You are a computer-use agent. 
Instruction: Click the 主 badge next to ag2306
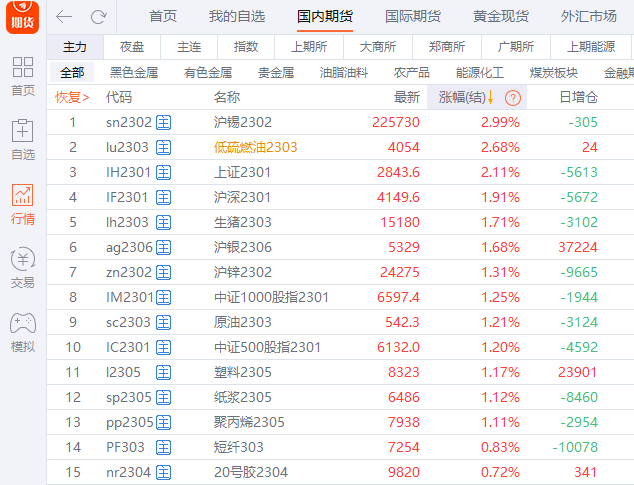[163, 247]
